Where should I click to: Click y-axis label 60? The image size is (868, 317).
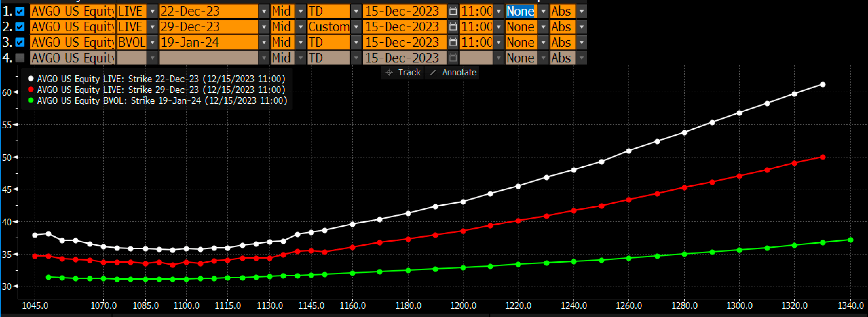(6, 92)
